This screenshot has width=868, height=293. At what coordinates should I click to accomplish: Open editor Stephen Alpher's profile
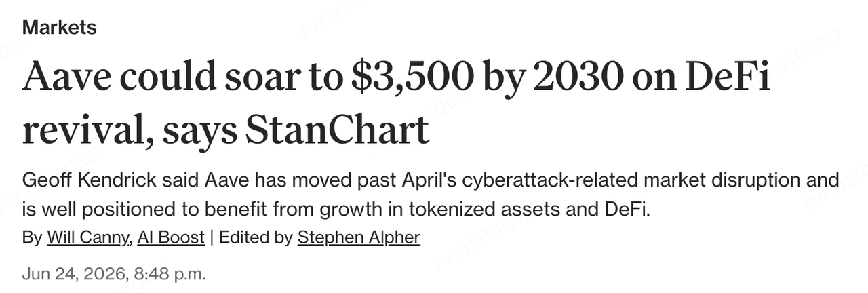[359, 237]
